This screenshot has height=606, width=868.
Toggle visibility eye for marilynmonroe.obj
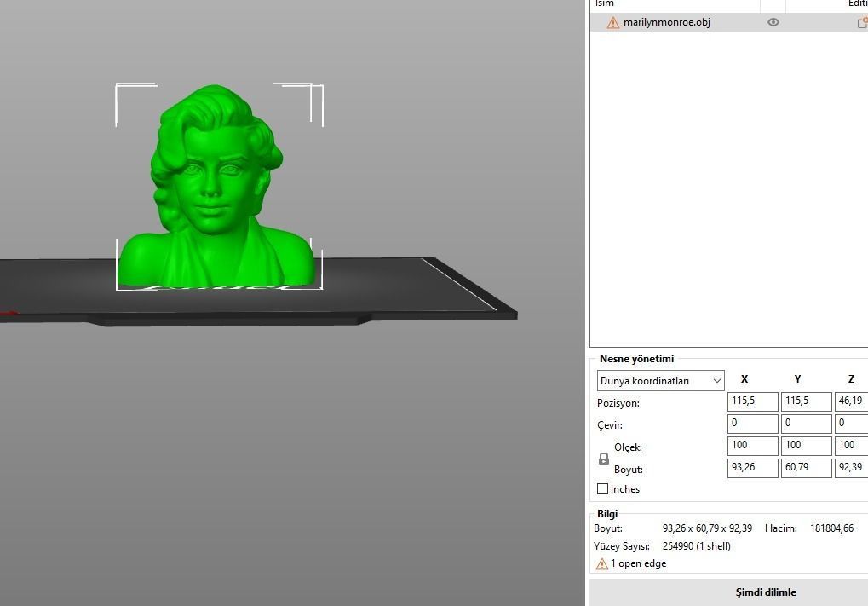pyautogui.click(x=773, y=22)
